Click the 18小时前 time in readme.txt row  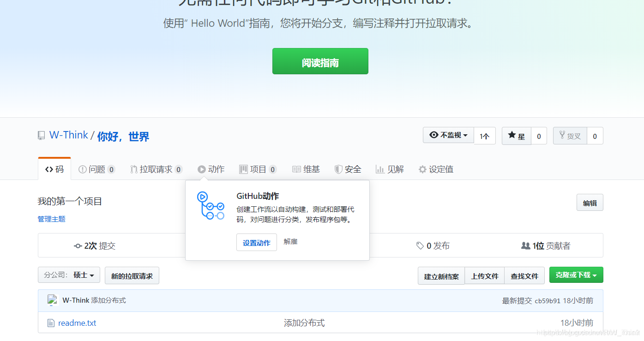pos(577,323)
